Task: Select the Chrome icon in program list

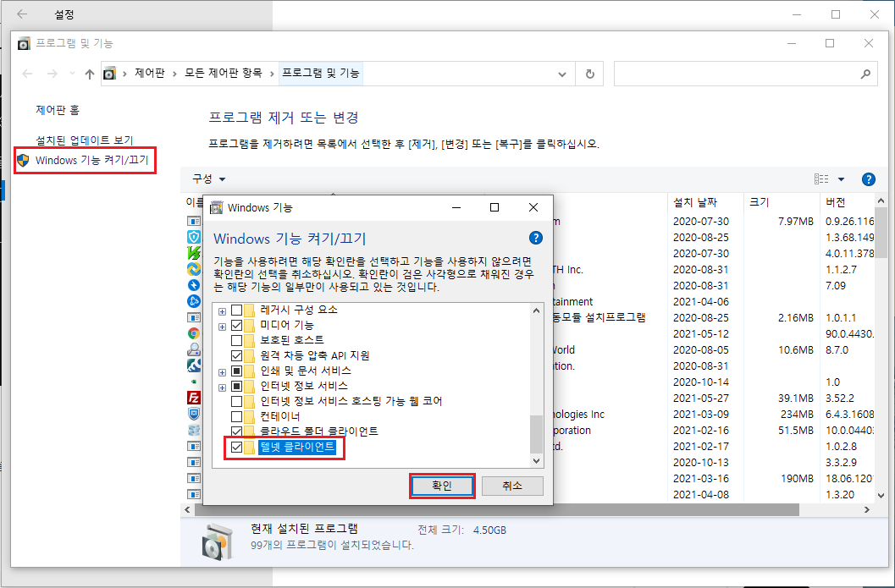Action: (194, 333)
